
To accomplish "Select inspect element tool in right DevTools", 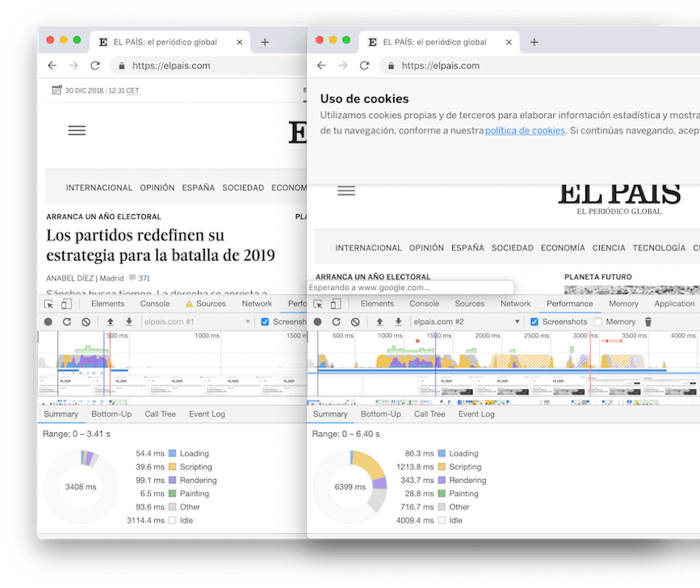I will [x=318, y=304].
